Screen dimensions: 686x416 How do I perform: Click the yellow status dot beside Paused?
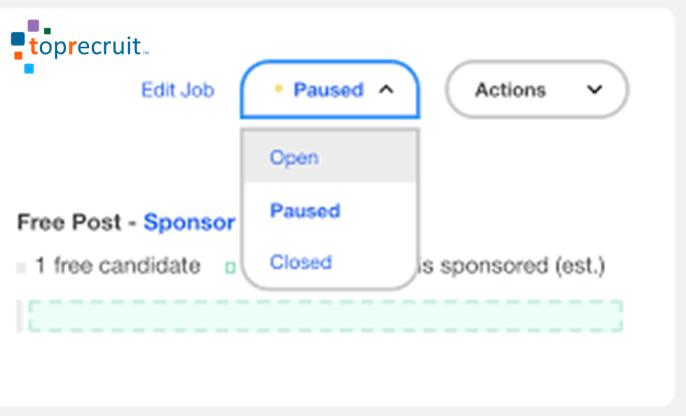click(278, 89)
